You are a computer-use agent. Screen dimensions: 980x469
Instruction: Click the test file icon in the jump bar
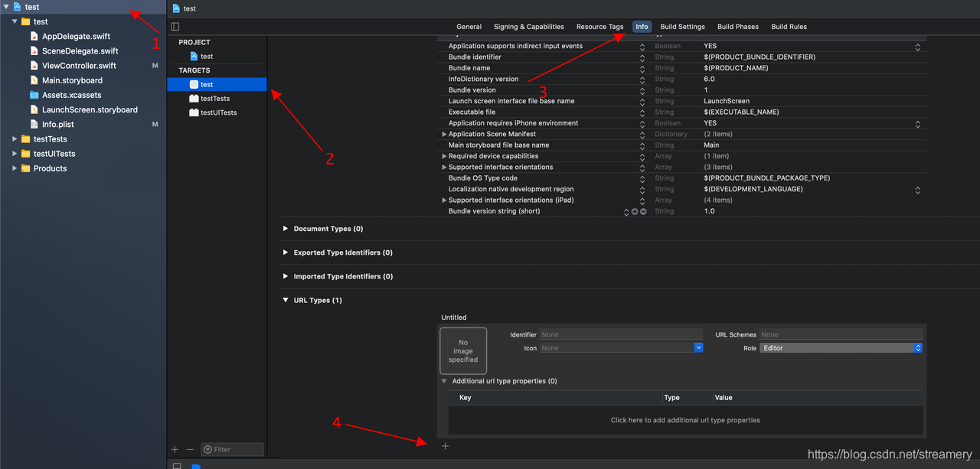pos(176,8)
